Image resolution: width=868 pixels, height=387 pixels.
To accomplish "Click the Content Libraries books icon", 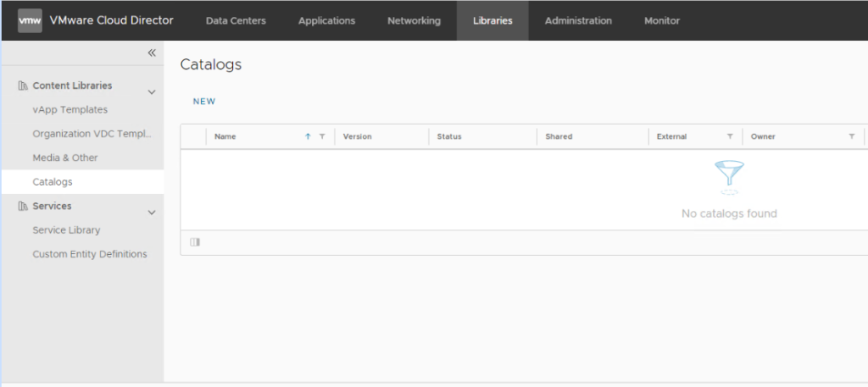I will point(23,86).
